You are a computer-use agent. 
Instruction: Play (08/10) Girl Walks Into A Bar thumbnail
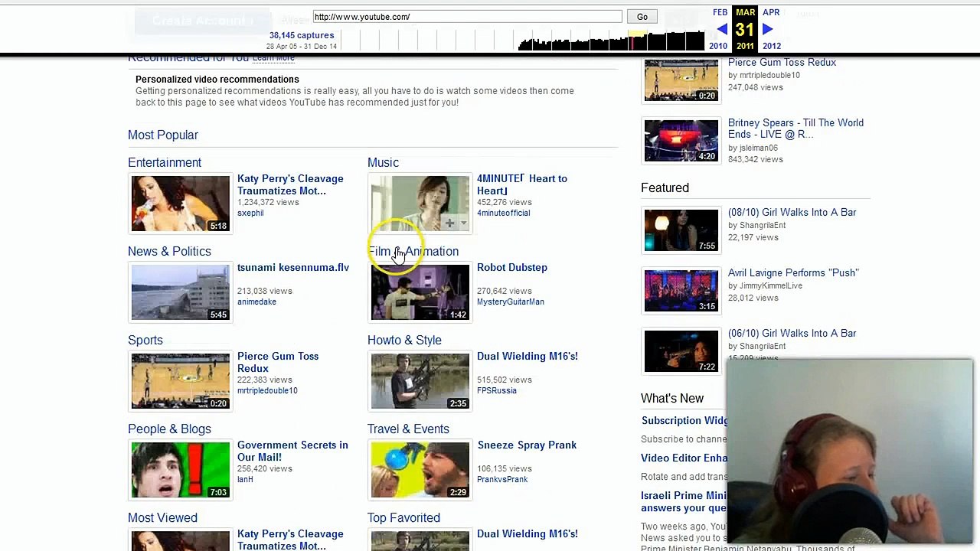(681, 230)
